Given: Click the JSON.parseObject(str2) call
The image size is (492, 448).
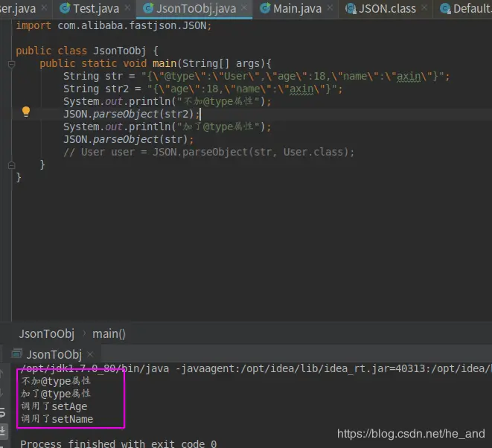Looking at the screenshot, I should (129, 114).
